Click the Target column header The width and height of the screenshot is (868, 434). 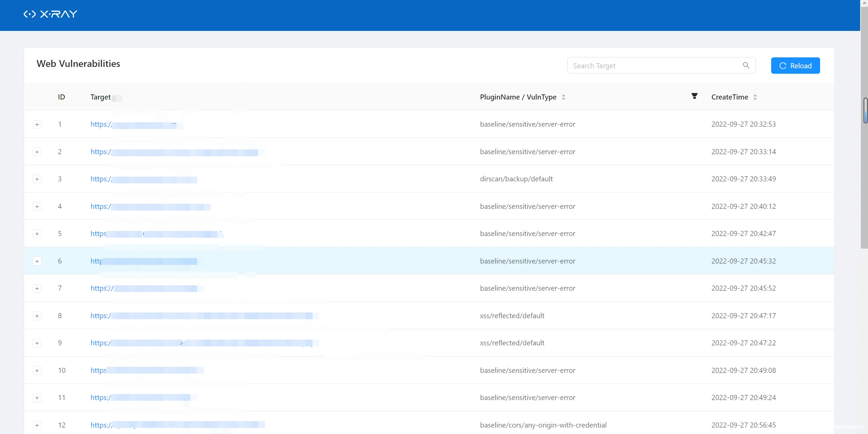[100, 97]
